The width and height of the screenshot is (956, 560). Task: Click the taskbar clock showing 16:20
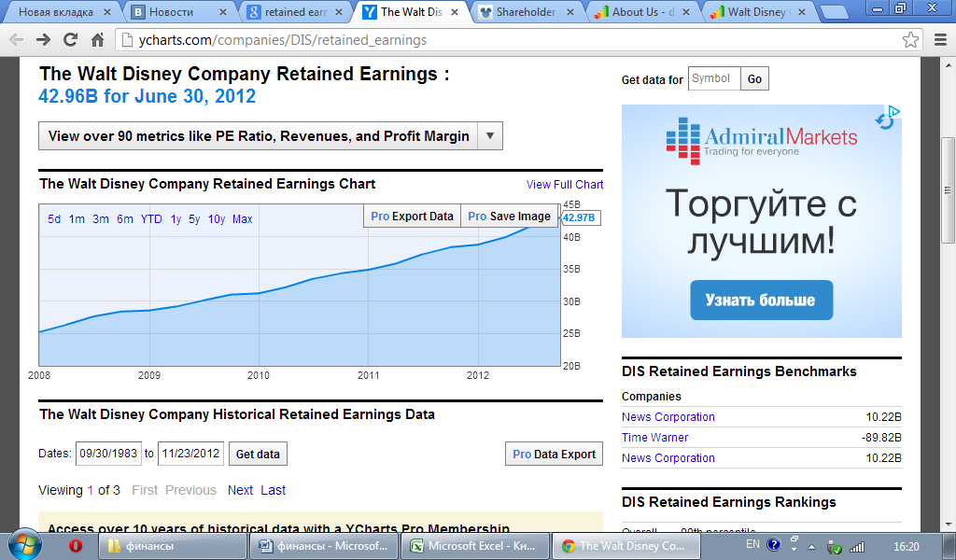click(906, 547)
